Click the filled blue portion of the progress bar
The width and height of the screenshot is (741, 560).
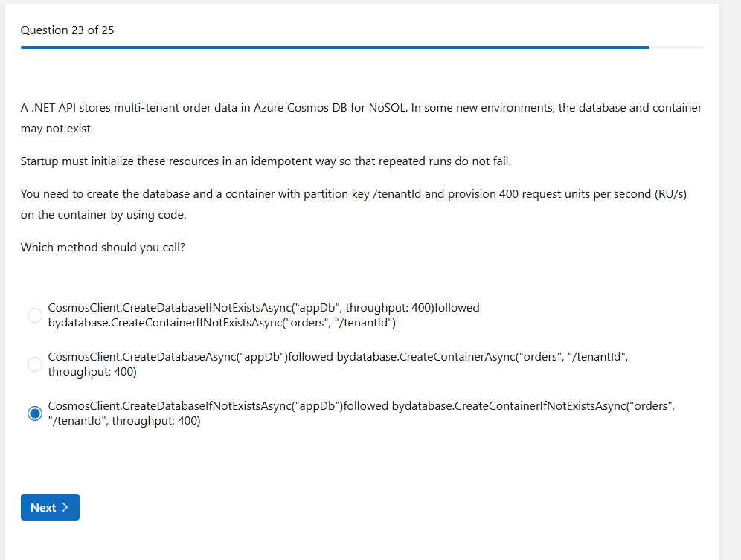pyautogui.click(x=335, y=48)
